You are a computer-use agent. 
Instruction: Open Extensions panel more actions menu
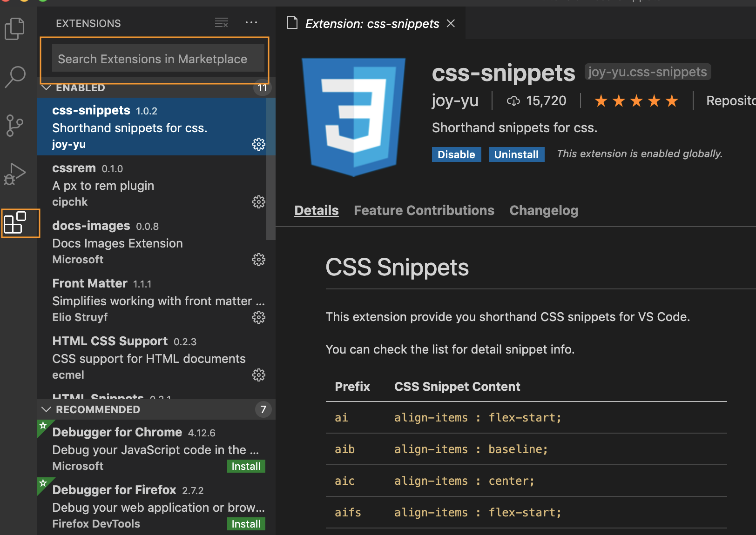click(x=251, y=23)
